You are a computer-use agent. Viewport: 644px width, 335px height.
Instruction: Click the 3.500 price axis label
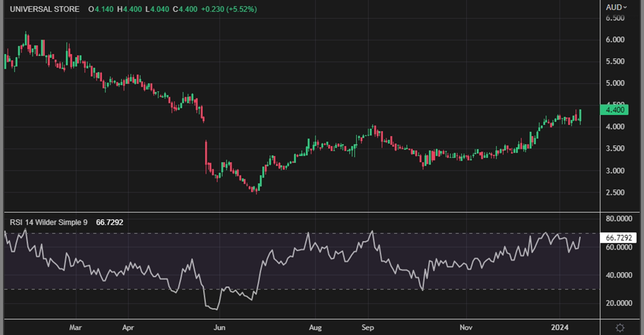pos(615,149)
